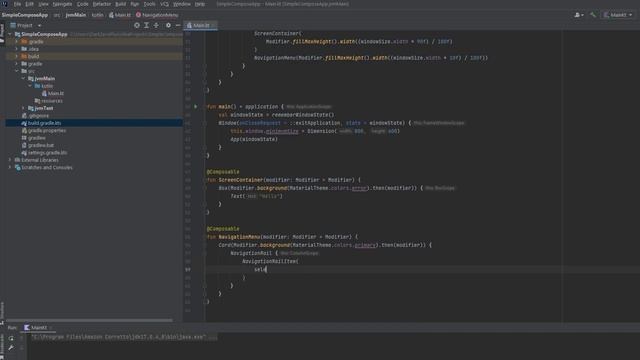The image size is (640, 360).
Task: Expand the build folder
Action: pyautogui.click(x=17, y=56)
